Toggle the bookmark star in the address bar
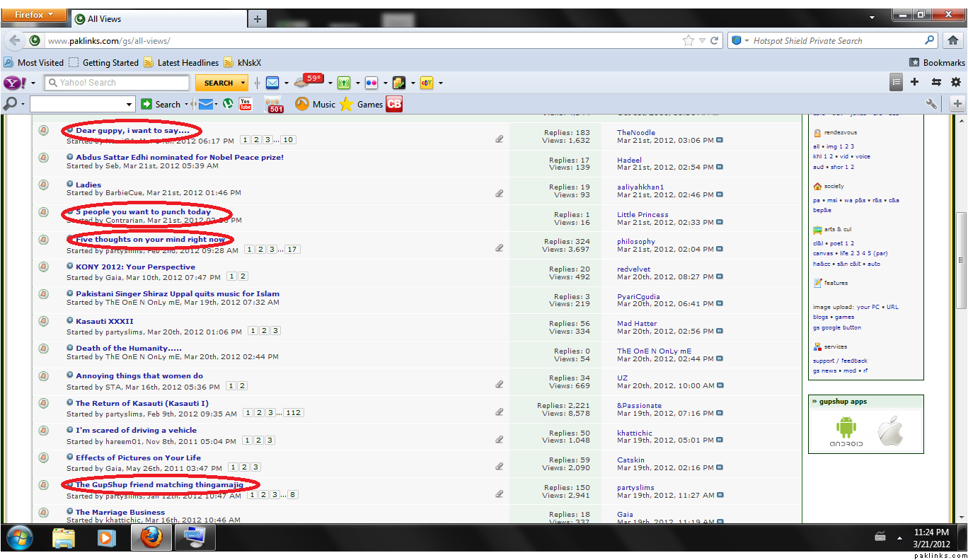 click(x=688, y=41)
